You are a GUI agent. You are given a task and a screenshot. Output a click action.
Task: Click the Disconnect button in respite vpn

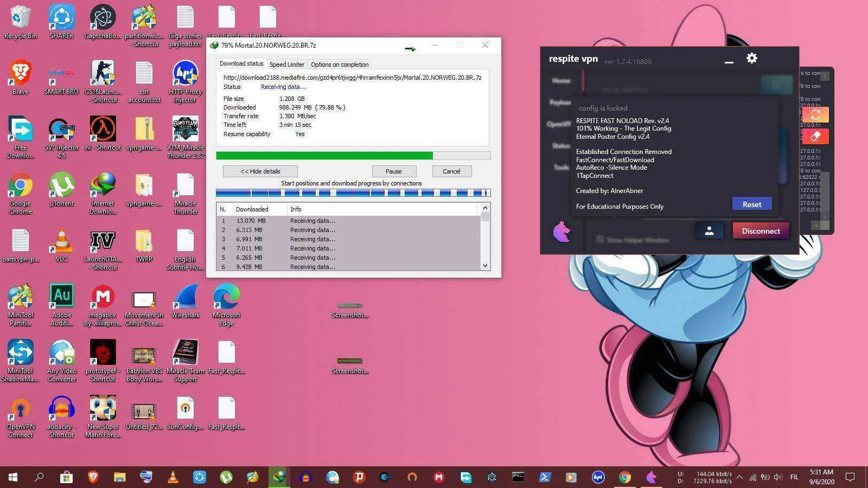click(761, 230)
